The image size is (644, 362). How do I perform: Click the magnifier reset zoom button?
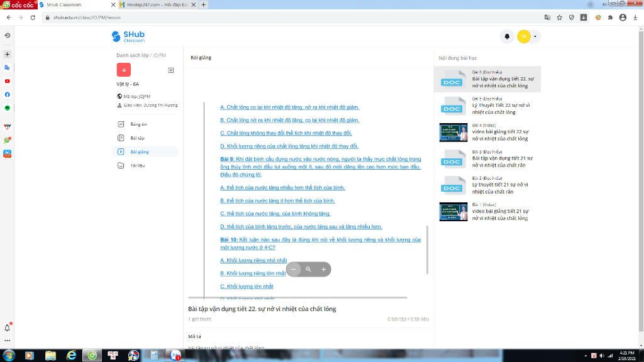[x=308, y=269]
